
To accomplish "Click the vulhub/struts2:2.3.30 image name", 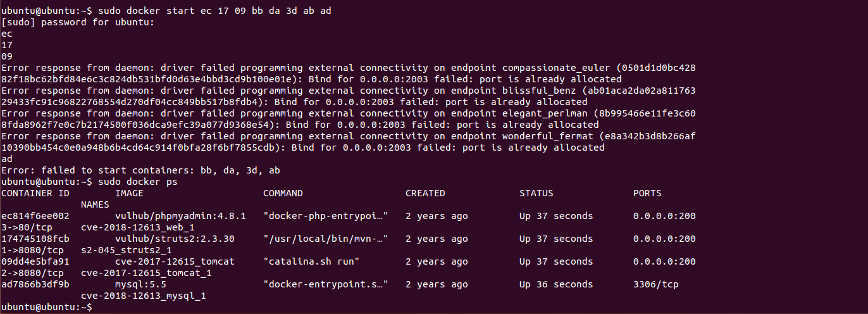I will [x=175, y=239].
